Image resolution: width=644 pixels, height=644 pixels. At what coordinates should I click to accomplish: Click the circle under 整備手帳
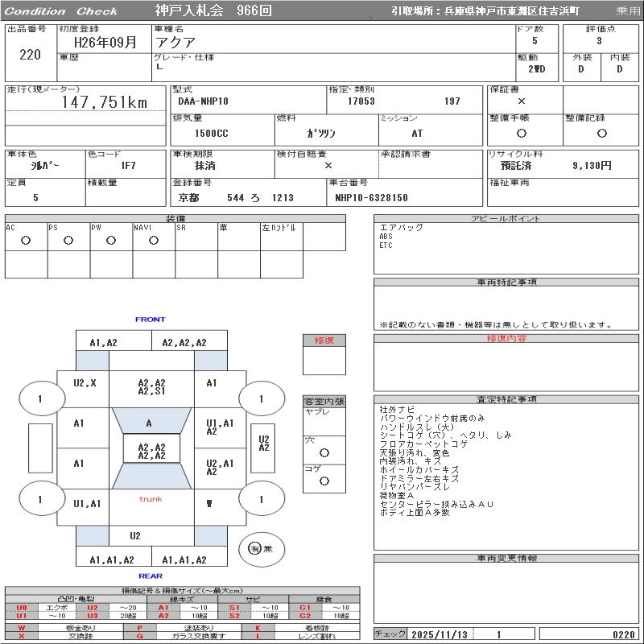point(522,134)
